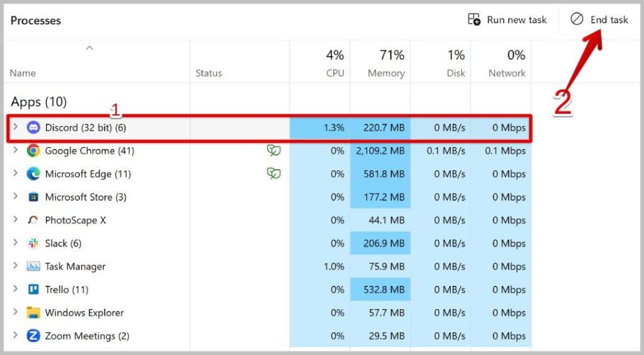Expand the Slack process group
This screenshot has width=644, height=355.
tap(15, 243)
